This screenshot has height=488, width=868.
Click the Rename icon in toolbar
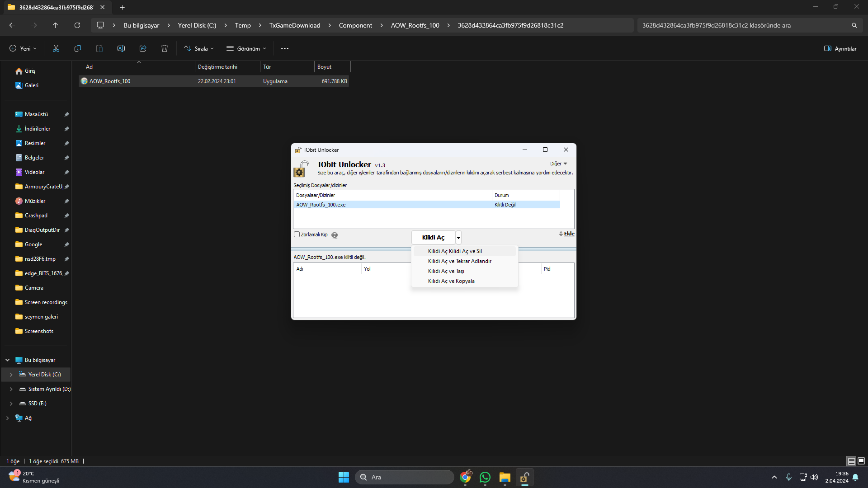[x=121, y=48]
